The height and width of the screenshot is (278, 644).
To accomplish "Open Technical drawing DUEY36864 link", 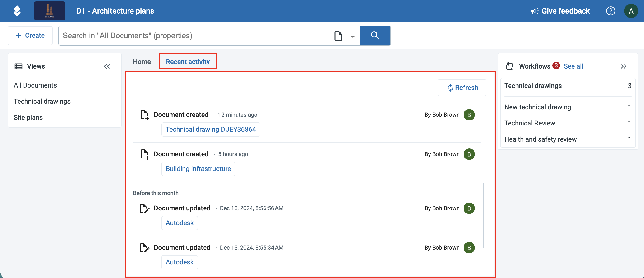I will click(x=210, y=129).
